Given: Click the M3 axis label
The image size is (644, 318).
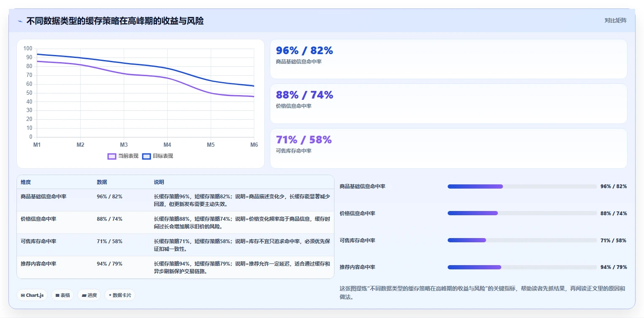Looking at the screenshot, I should click(x=124, y=145).
